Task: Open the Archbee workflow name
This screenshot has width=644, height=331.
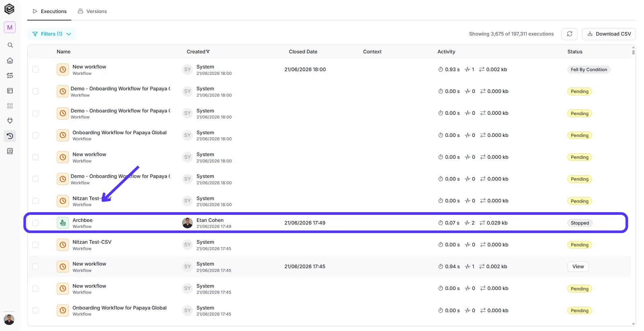Action: pyautogui.click(x=82, y=220)
